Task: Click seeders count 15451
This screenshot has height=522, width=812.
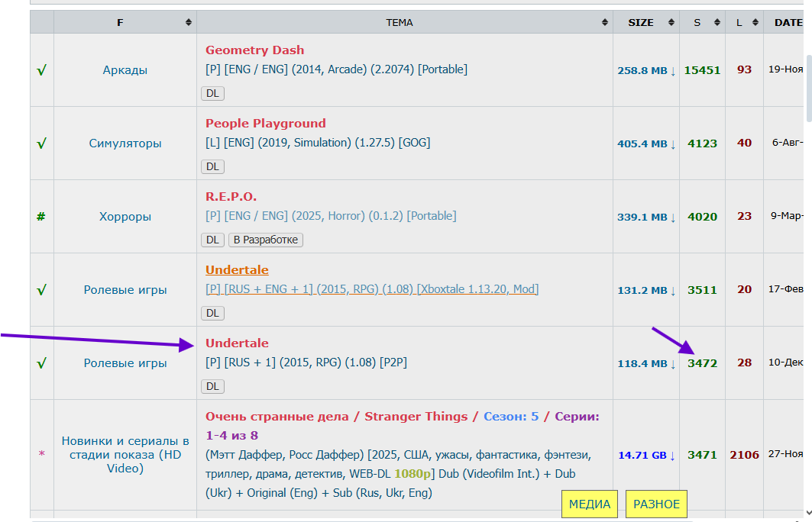Action: 702,70
